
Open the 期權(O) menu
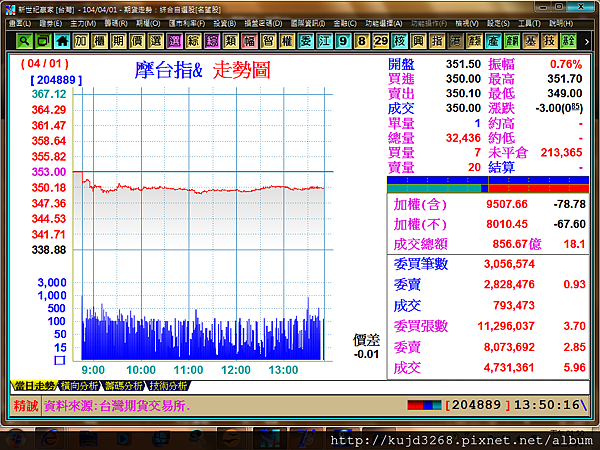coord(148,23)
